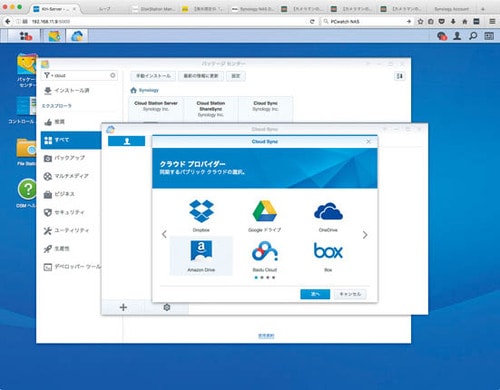Add a connection with plus button
The image size is (500, 390).
coord(123,307)
